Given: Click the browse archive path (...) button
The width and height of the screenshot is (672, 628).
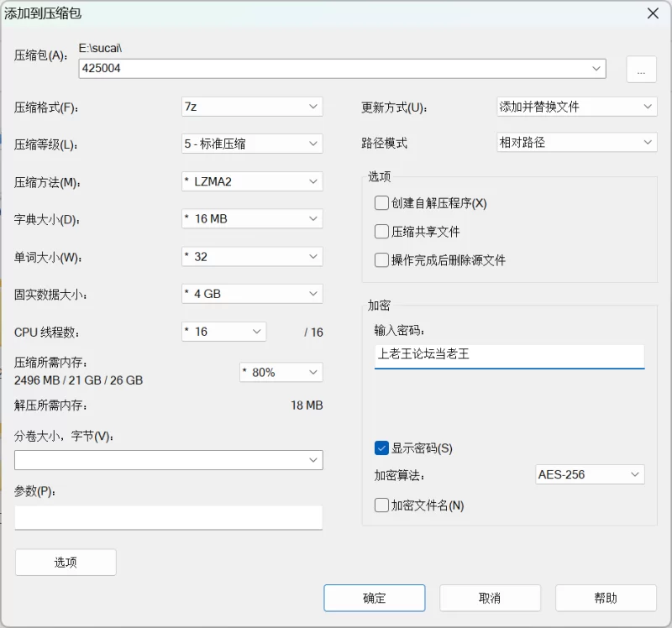Looking at the screenshot, I should [641, 70].
